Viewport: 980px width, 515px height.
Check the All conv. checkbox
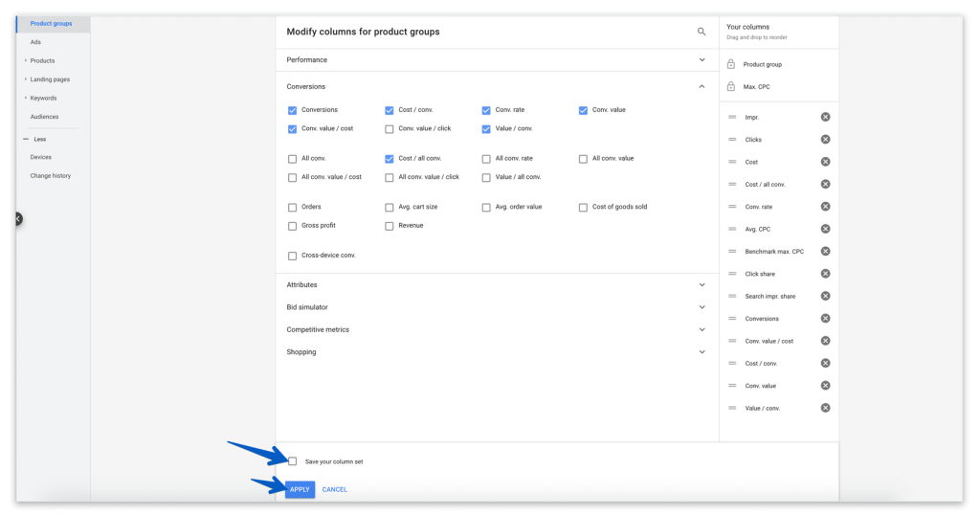pos(293,159)
